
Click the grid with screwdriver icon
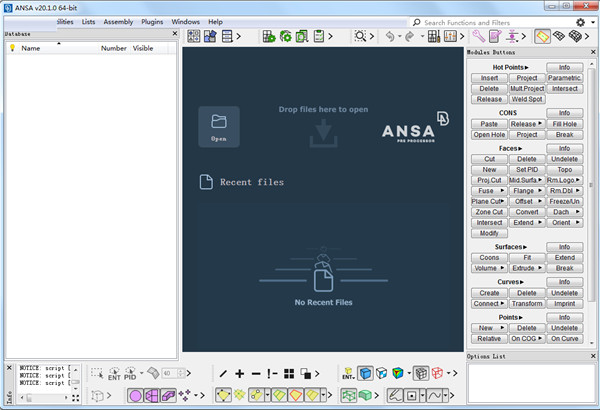(434, 36)
